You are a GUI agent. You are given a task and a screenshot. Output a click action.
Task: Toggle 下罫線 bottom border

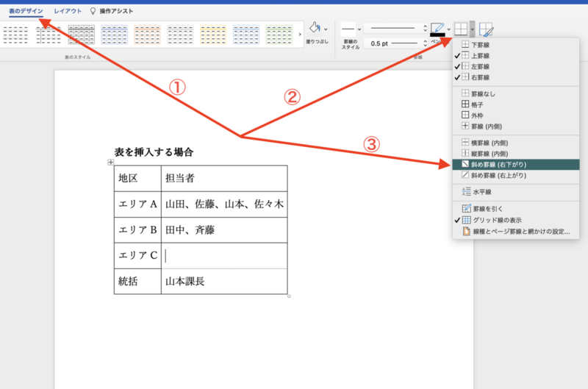(516, 45)
